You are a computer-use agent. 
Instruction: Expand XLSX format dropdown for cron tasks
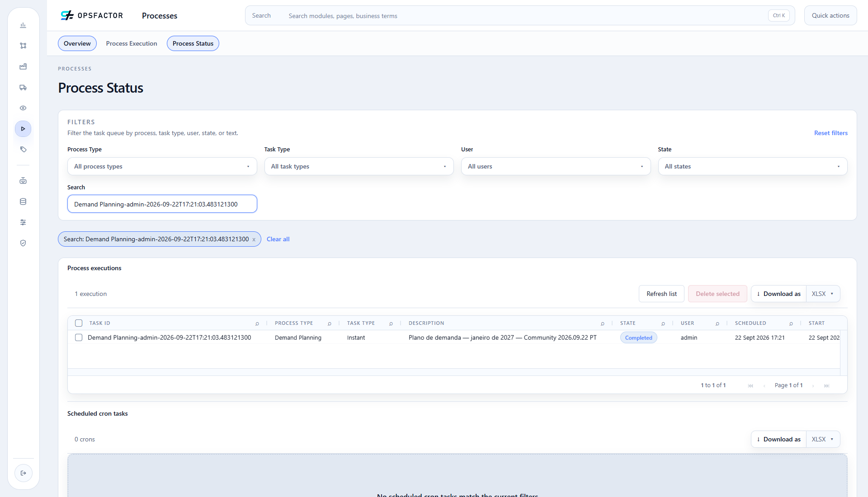(823, 439)
